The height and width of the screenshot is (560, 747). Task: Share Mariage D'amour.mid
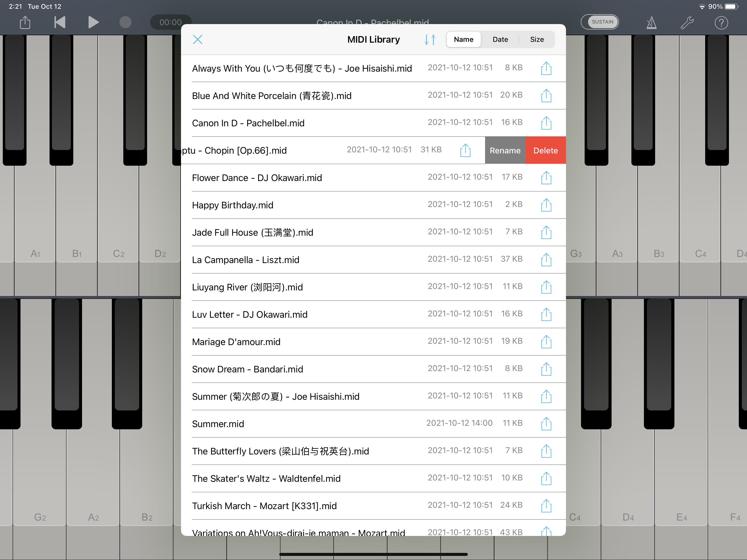tap(546, 342)
